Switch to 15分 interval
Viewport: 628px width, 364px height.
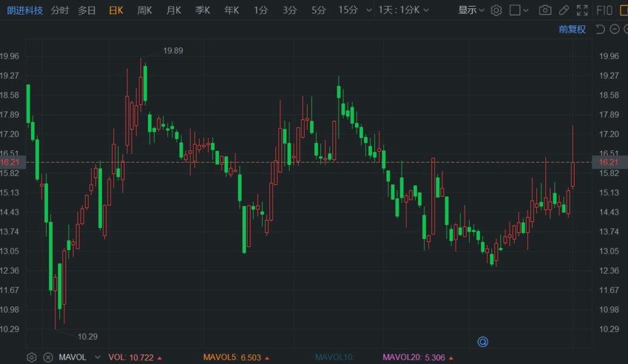pyautogui.click(x=348, y=10)
